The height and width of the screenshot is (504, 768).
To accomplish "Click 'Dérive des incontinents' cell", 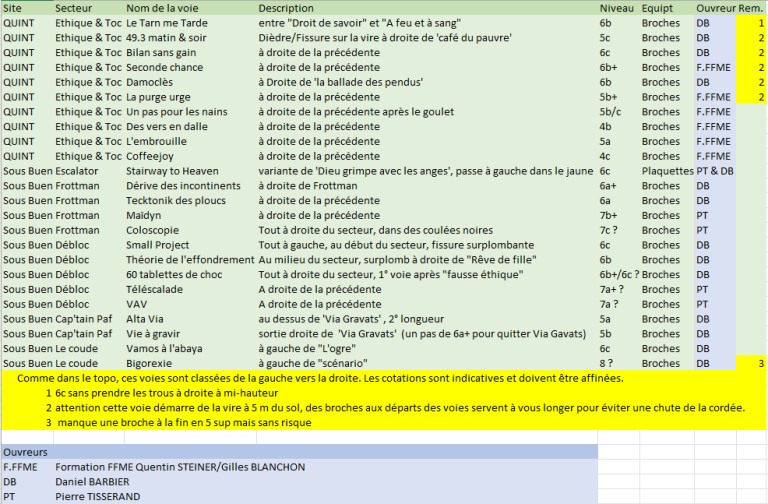I will pyautogui.click(x=191, y=186).
